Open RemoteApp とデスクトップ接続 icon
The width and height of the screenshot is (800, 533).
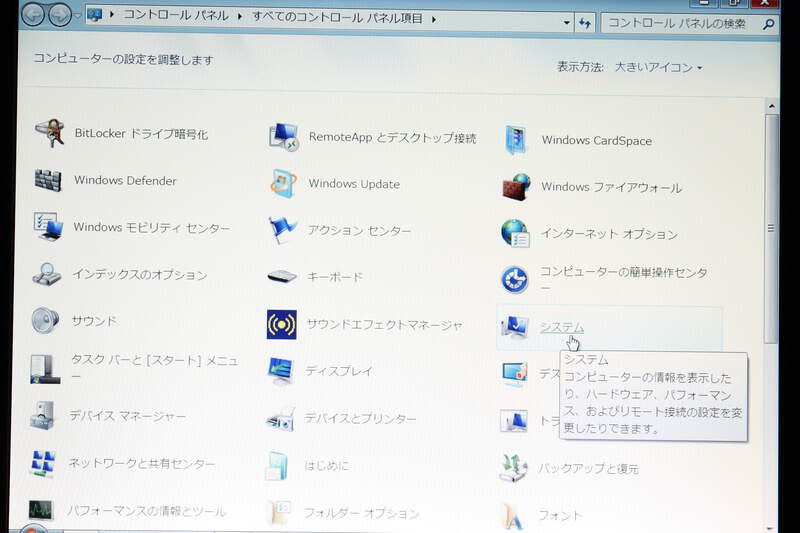[284, 137]
